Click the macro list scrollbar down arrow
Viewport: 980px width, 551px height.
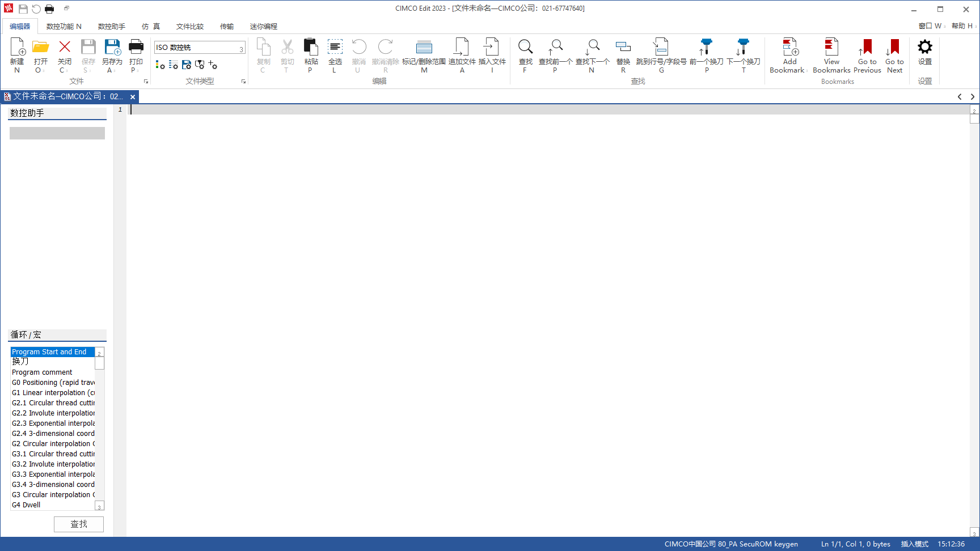tap(99, 506)
